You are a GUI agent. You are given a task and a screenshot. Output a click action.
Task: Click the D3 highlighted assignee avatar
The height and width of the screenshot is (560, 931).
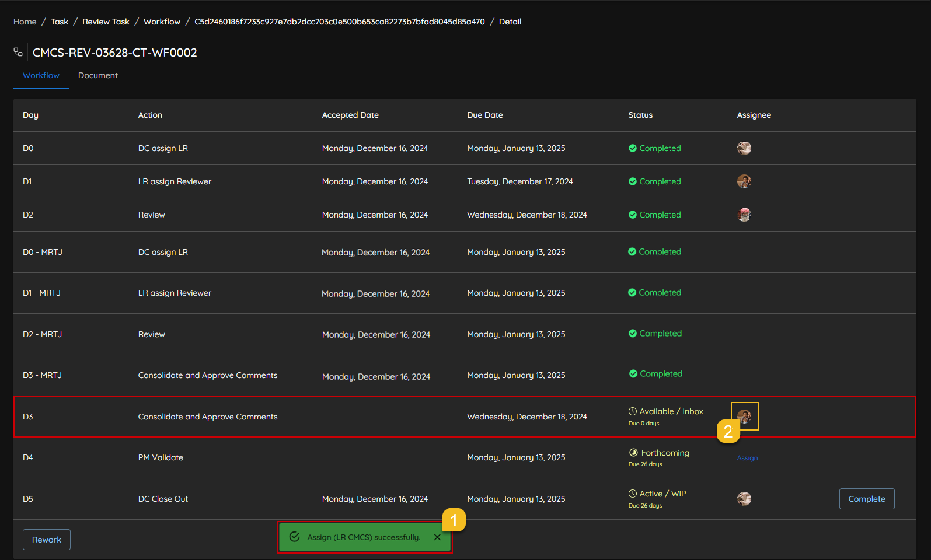pyautogui.click(x=744, y=416)
